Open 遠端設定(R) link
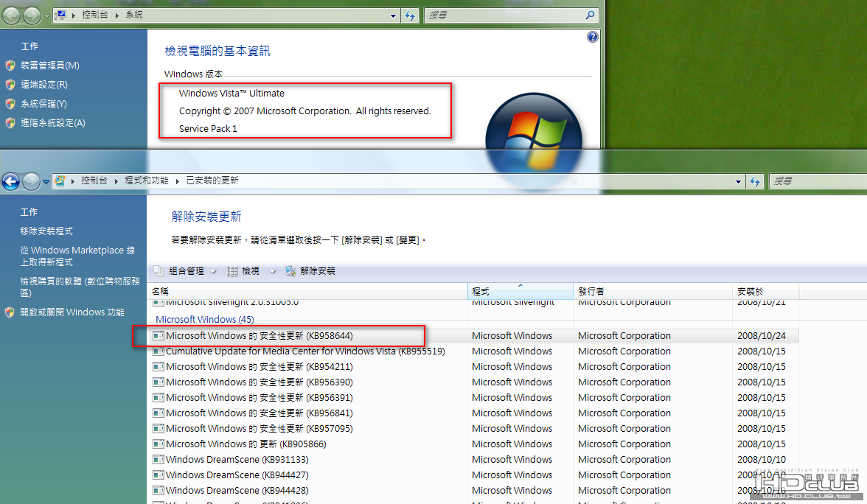This screenshot has height=504, width=867. (44, 85)
